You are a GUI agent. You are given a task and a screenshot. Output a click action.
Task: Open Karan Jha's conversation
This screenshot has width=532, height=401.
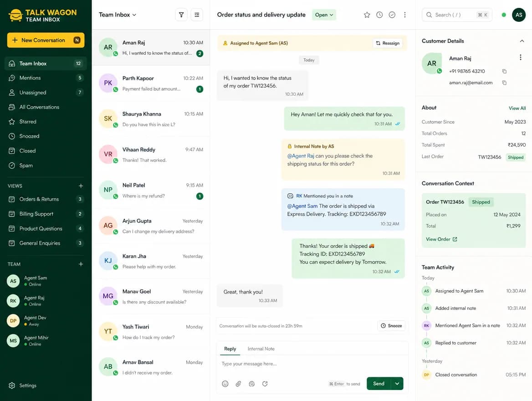[151, 262]
